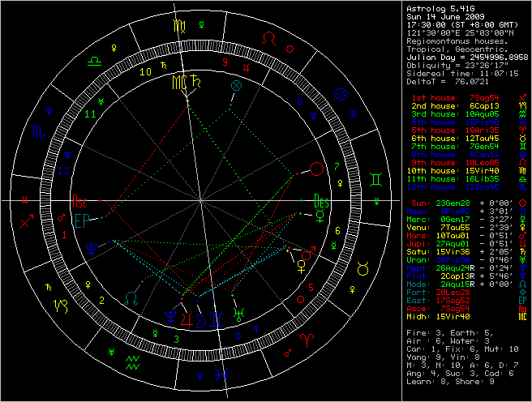Viewport: 532px width, 402px height.
Task: Select the green Uranus glyph in the chart
Action: (x=236, y=312)
